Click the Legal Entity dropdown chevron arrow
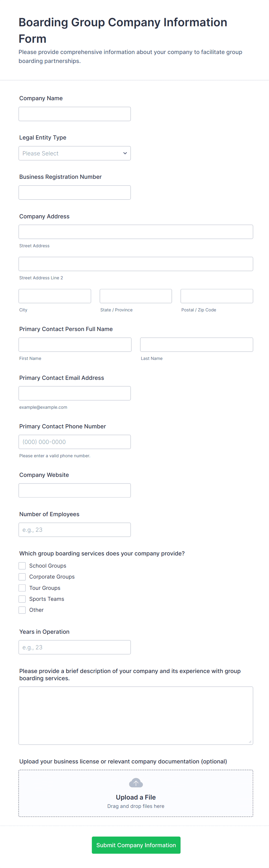269x868 pixels. click(125, 153)
